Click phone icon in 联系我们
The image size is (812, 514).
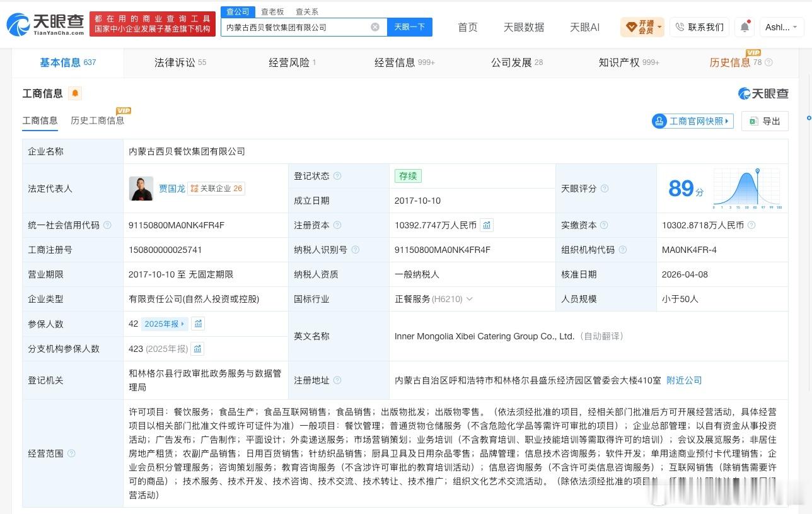click(x=680, y=27)
